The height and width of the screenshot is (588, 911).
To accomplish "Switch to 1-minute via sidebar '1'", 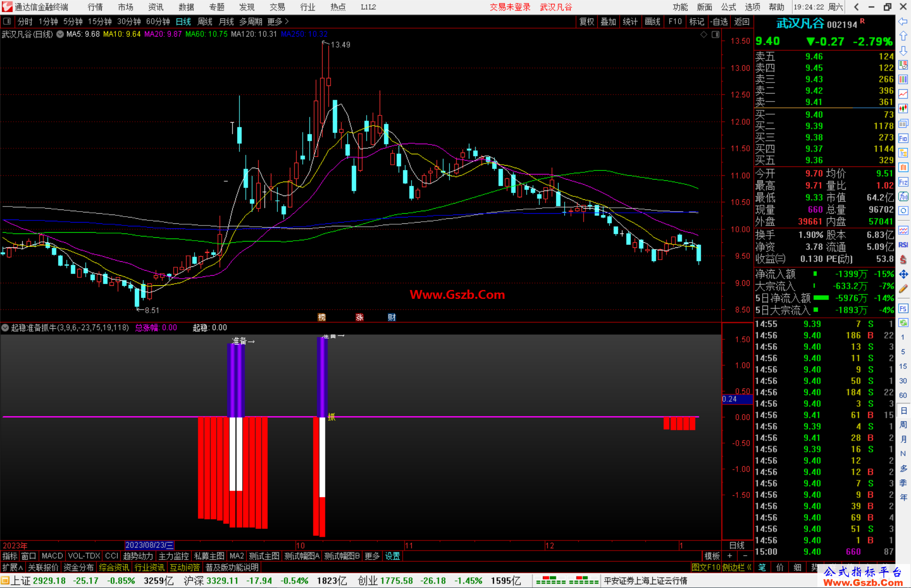I will pos(903,337).
